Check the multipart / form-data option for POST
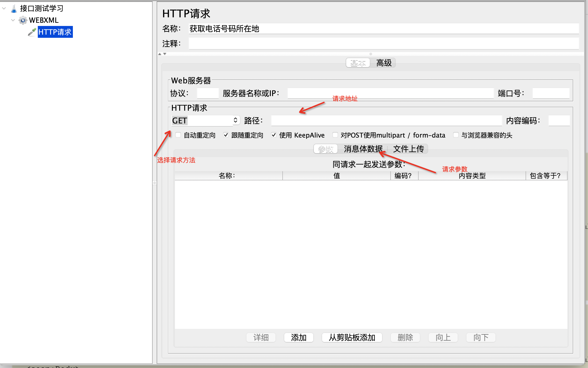 click(335, 135)
